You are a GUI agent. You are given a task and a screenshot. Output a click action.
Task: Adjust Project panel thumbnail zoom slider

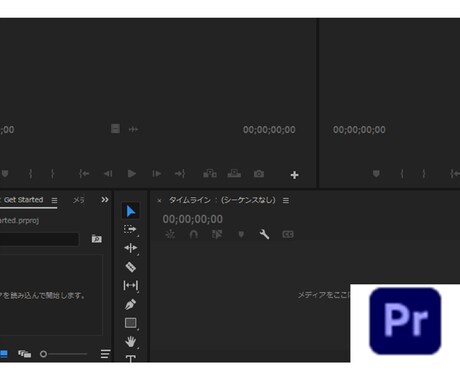63,354
